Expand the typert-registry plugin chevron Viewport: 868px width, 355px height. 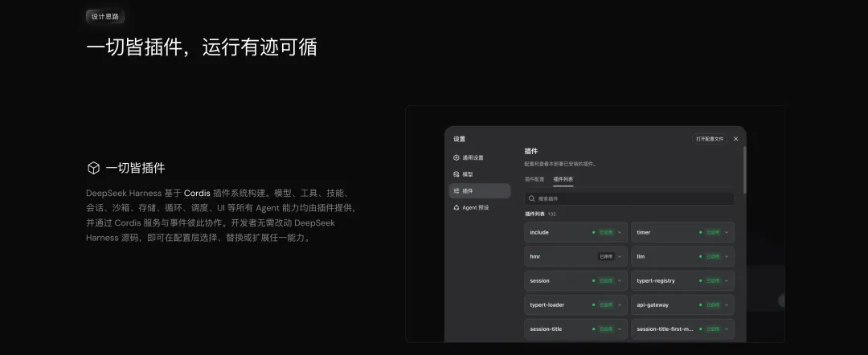[727, 281]
